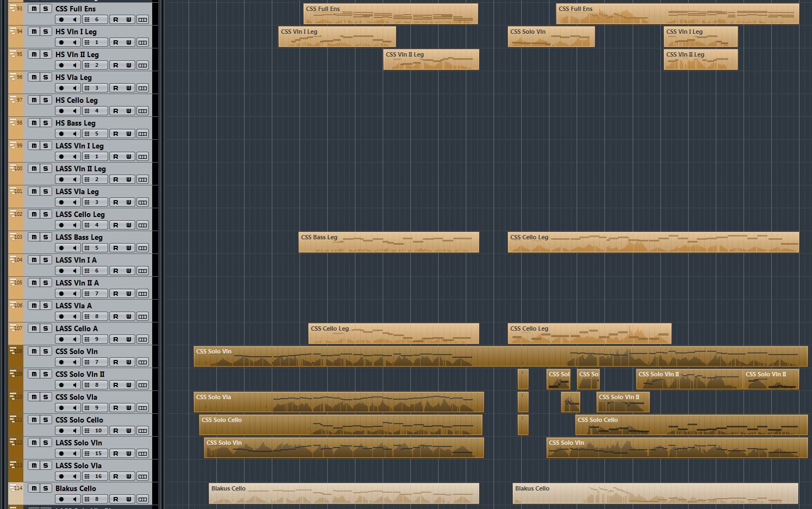The image size is (812, 509).
Task: Turn on monitor for CSS Full Ens track
Action: click(74, 20)
